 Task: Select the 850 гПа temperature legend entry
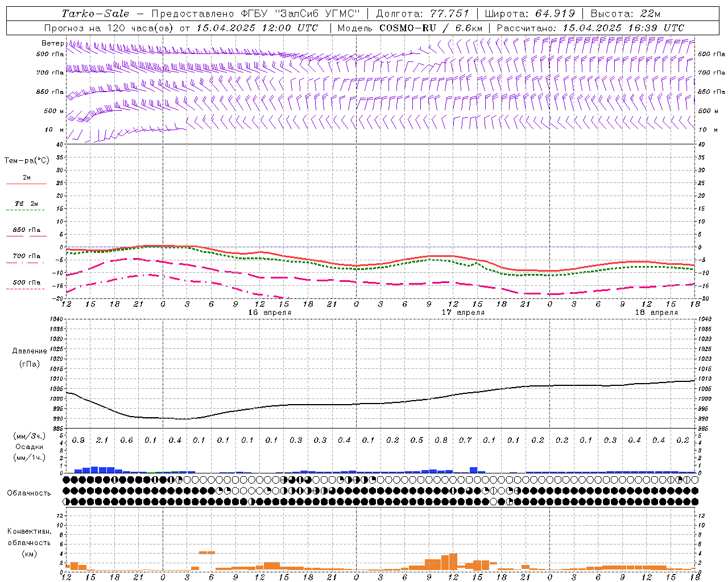pos(27,230)
